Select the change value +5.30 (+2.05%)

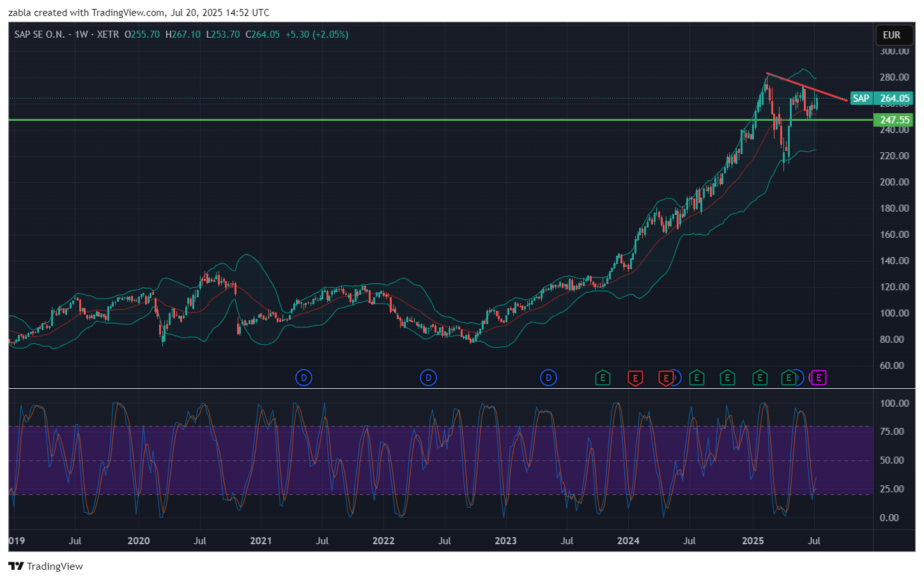coord(317,35)
